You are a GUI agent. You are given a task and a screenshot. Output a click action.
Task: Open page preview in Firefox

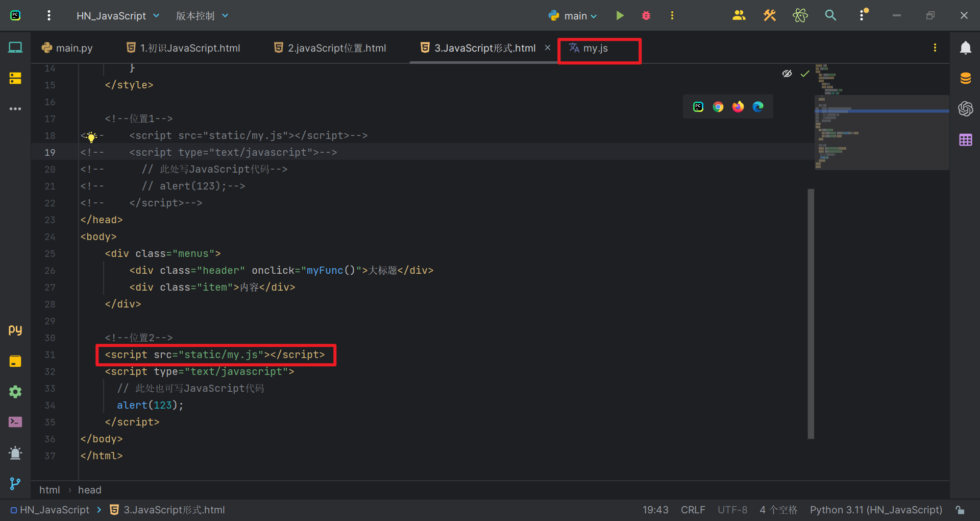[738, 107]
